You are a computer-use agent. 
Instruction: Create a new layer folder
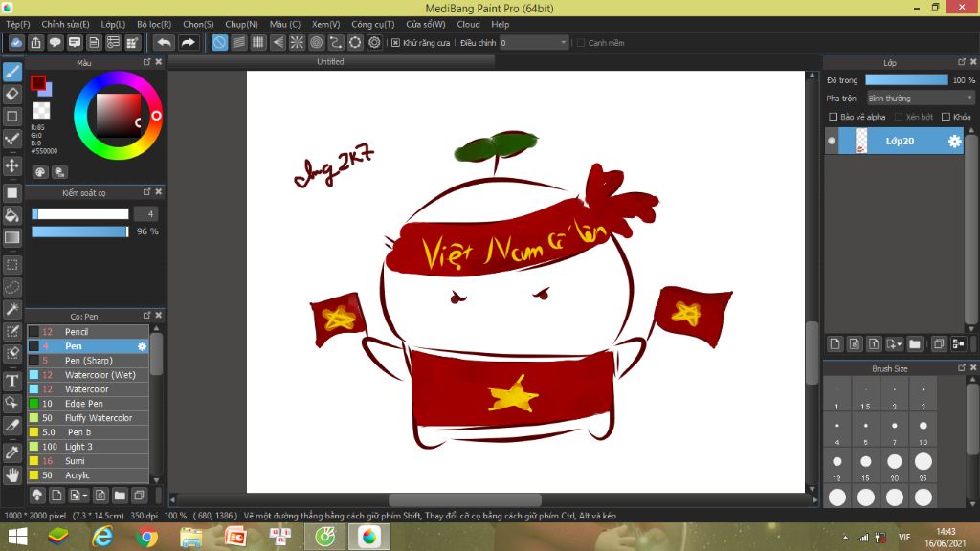[915, 343]
